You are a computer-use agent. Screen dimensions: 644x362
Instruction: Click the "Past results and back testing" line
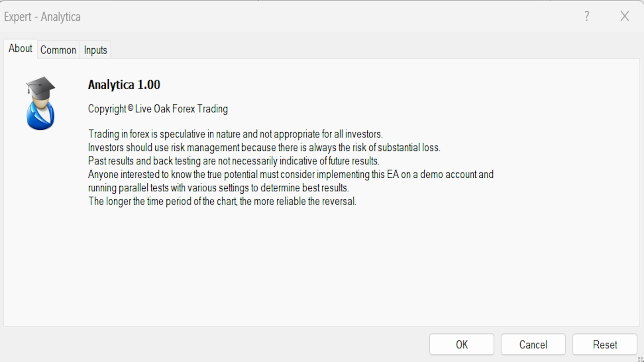point(233,161)
